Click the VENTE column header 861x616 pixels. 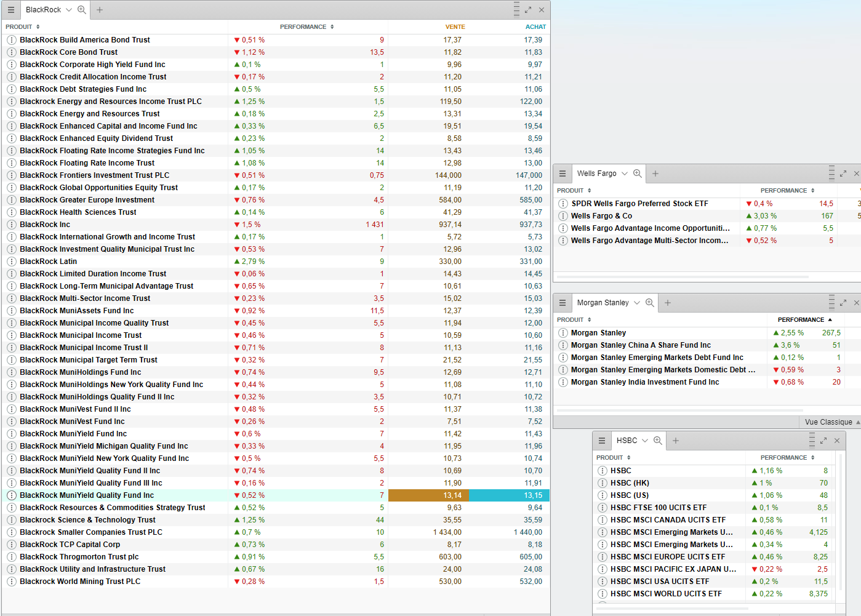pos(455,27)
